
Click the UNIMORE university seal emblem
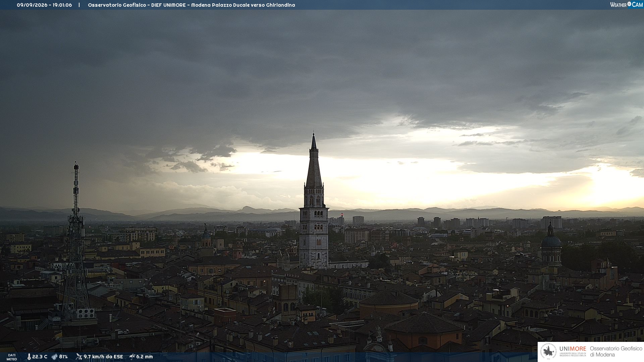click(548, 352)
